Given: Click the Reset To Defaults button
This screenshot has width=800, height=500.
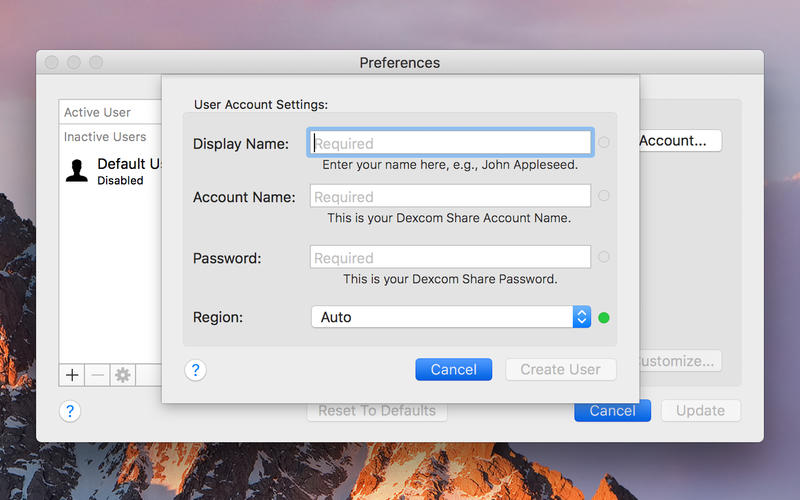Looking at the screenshot, I should point(377,410).
